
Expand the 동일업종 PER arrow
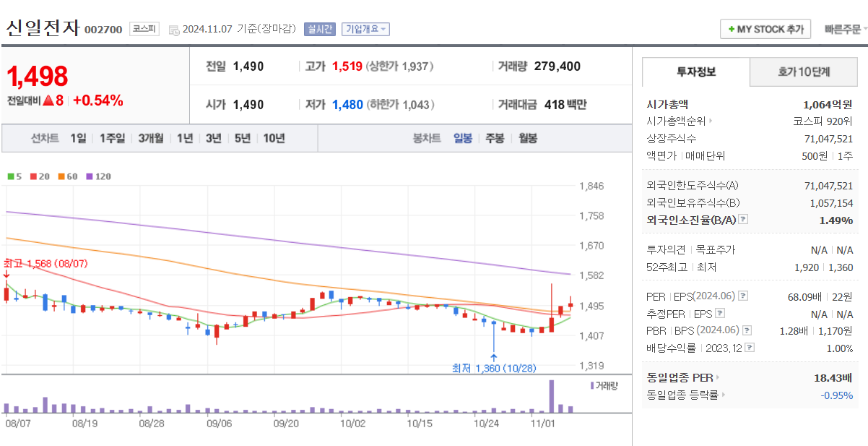[717, 377]
